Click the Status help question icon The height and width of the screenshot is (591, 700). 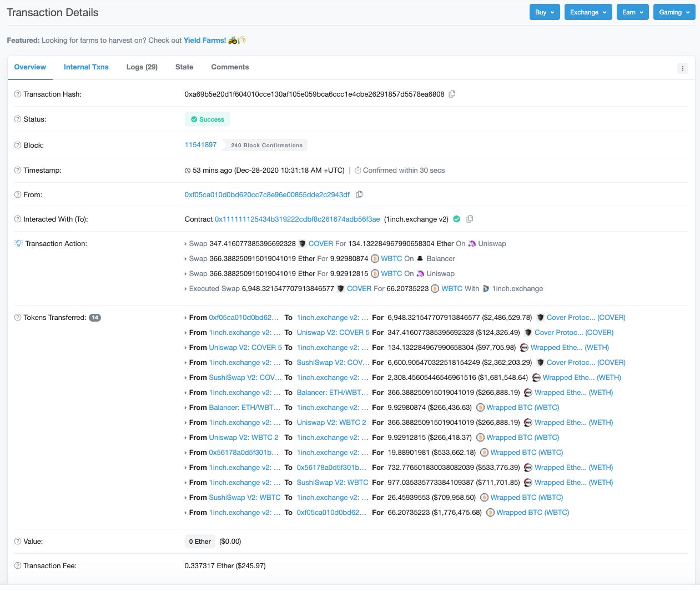coord(17,119)
